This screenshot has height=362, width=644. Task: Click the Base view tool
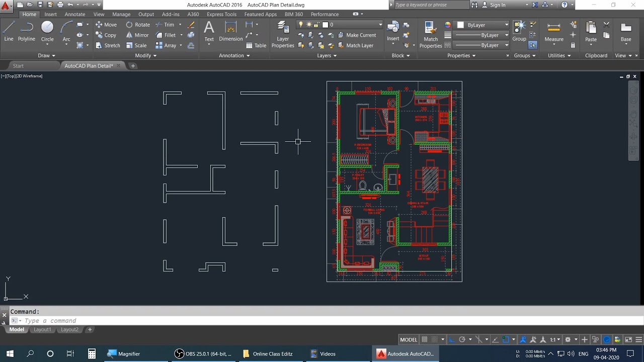coord(626,32)
